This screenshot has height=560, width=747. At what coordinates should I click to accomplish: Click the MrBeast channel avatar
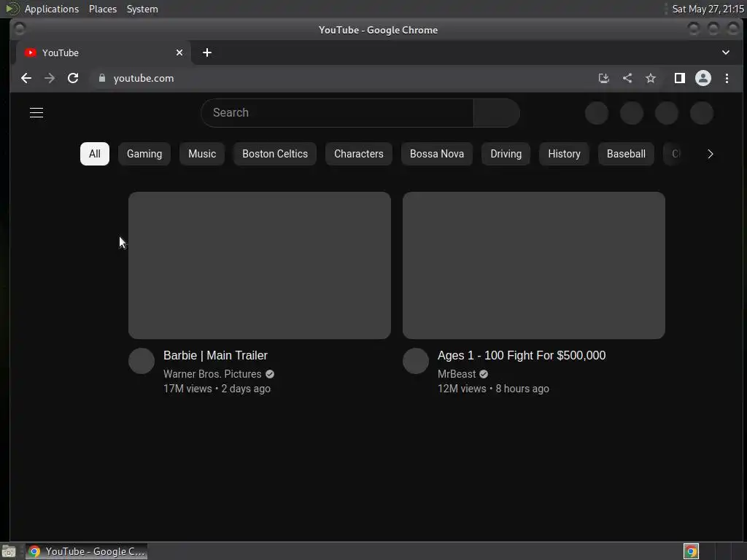tap(415, 361)
